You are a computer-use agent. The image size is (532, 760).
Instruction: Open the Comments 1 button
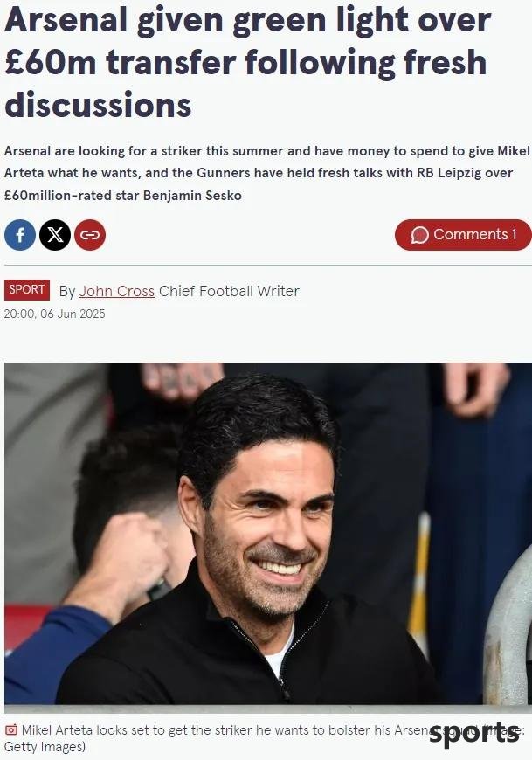(x=463, y=235)
